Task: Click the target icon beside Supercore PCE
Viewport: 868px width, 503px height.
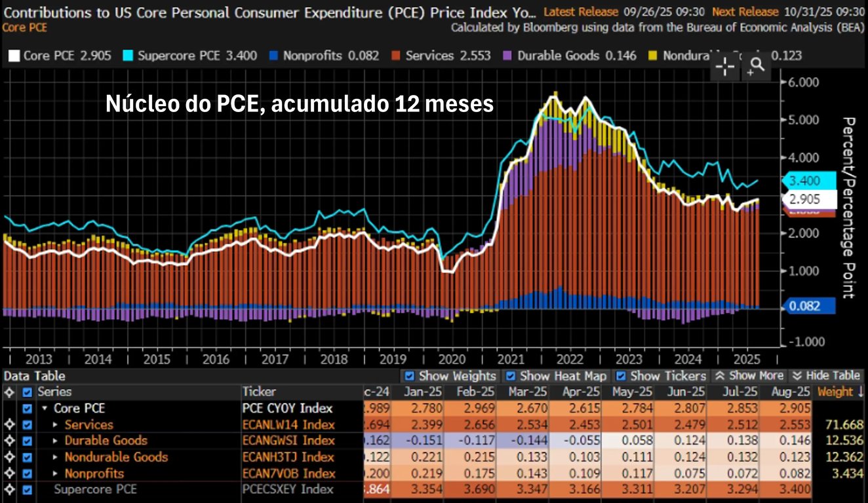Action: pyautogui.click(x=9, y=489)
